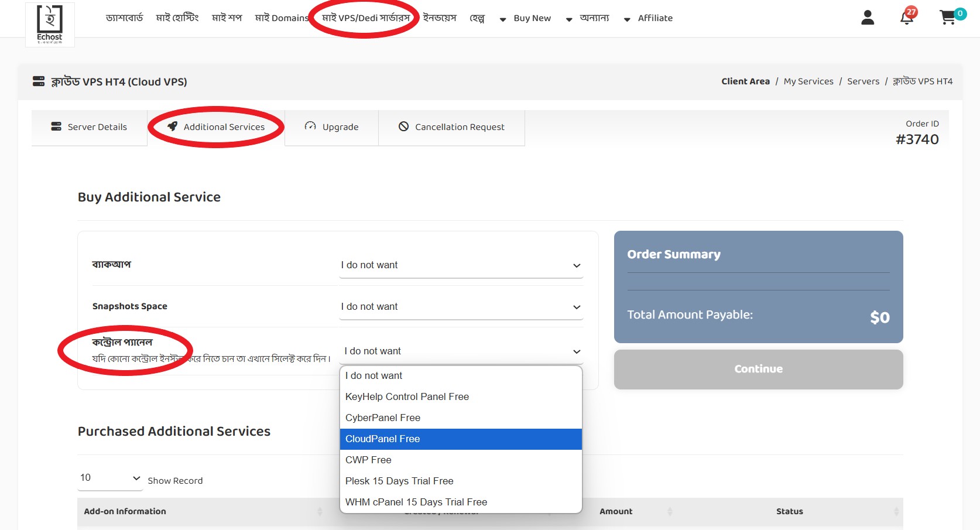Open the মাই শপ menu item
Image resolution: width=980 pixels, height=530 pixels.
pyautogui.click(x=227, y=18)
